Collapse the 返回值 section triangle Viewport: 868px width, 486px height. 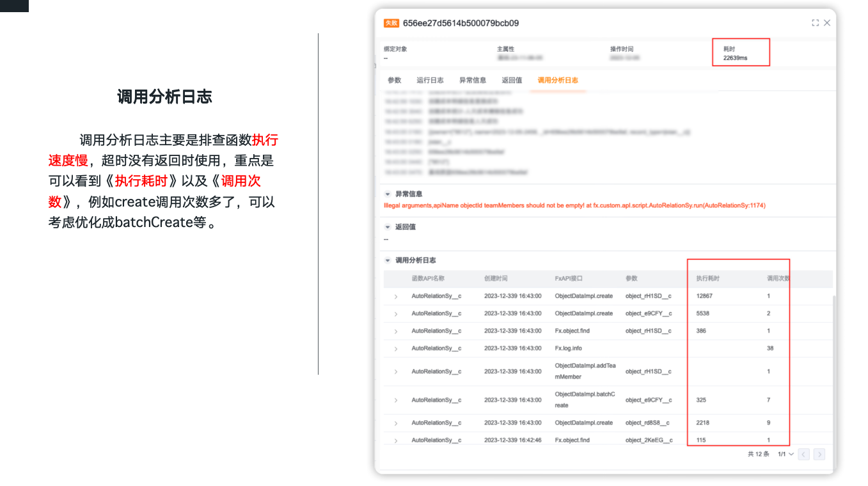click(x=388, y=227)
